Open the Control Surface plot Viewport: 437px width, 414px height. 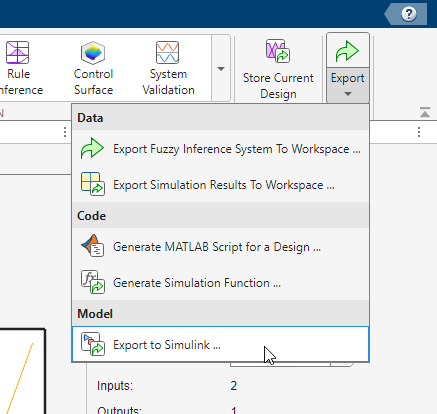93,68
